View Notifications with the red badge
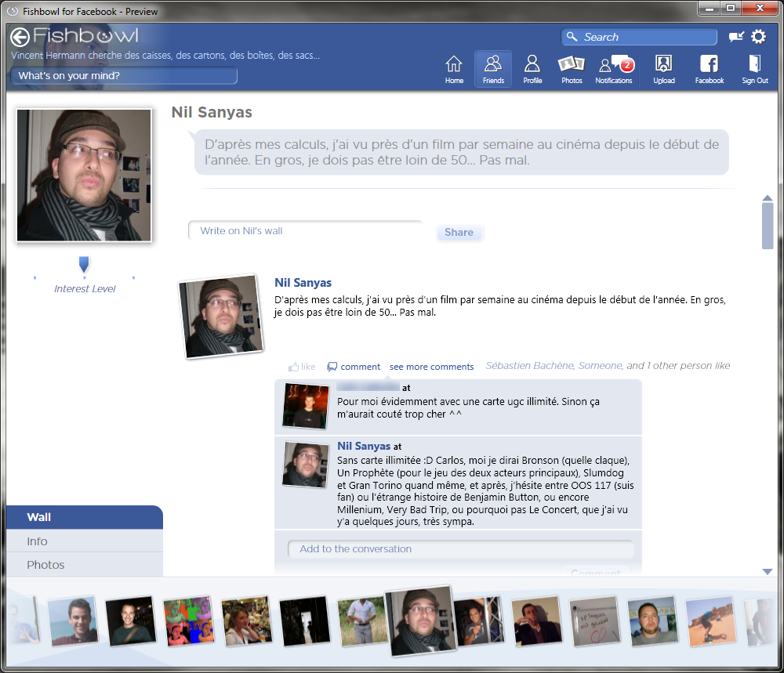Viewport: 784px width, 673px height. click(x=614, y=70)
